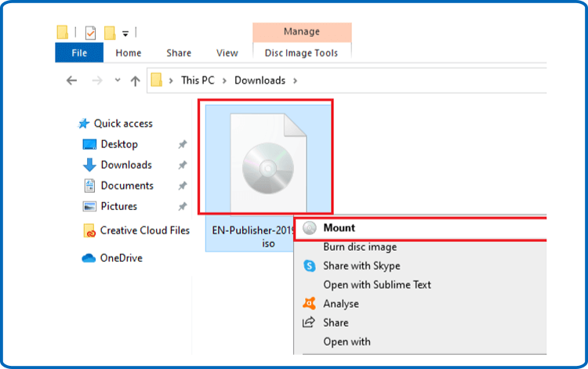Click the disc icon beside Mount
The height and width of the screenshot is (369, 588).
310,228
